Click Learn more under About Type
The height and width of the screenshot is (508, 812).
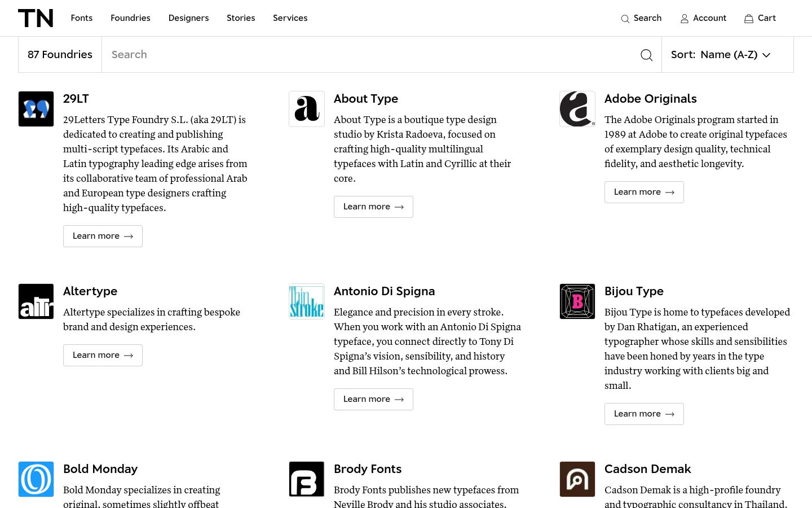click(x=373, y=207)
